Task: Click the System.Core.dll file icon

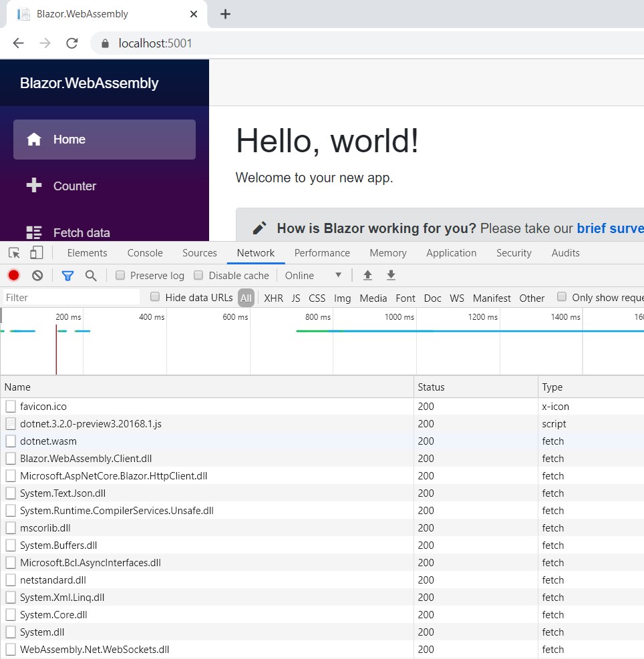Action: tap(11, 615)
